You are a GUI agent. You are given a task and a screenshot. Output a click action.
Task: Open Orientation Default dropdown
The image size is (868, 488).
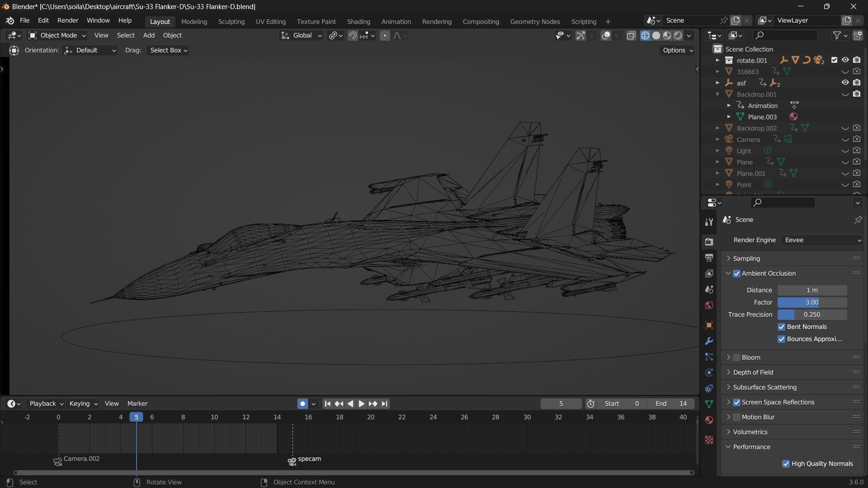(90, 50)
